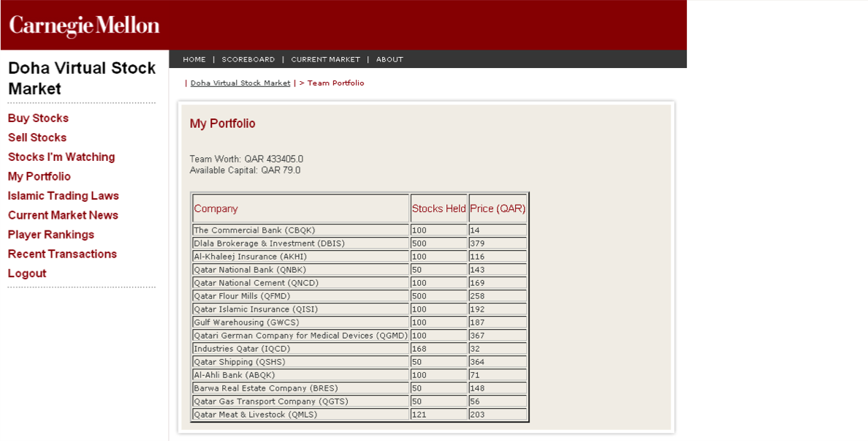
Task: Open the ABOUT page
Action: 389,59
